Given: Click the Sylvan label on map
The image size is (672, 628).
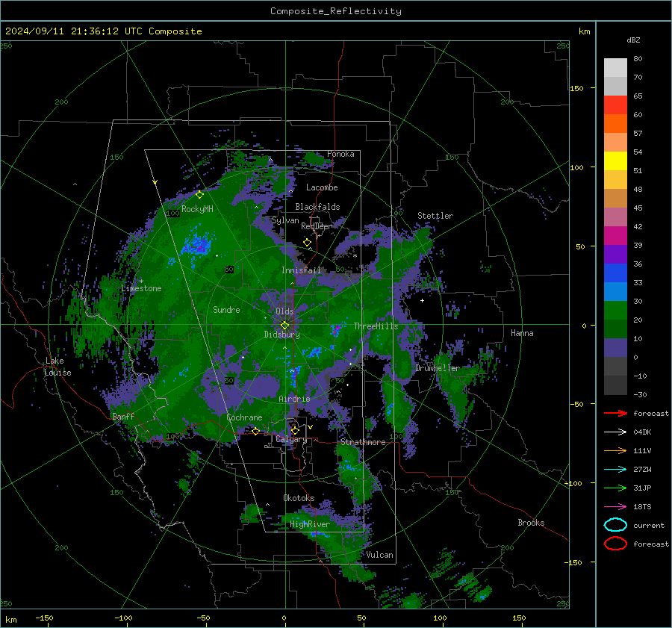Looking at the screenshot, I should [285, 220].
